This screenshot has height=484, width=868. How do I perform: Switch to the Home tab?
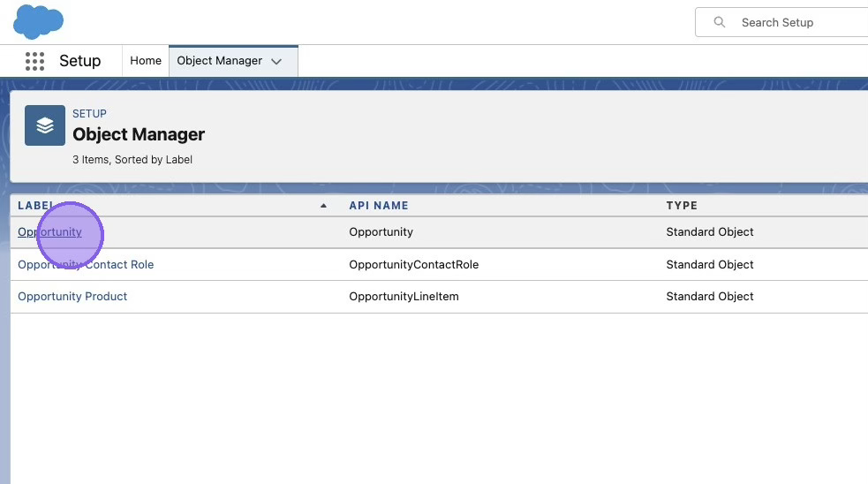click(x=146, y=61)
